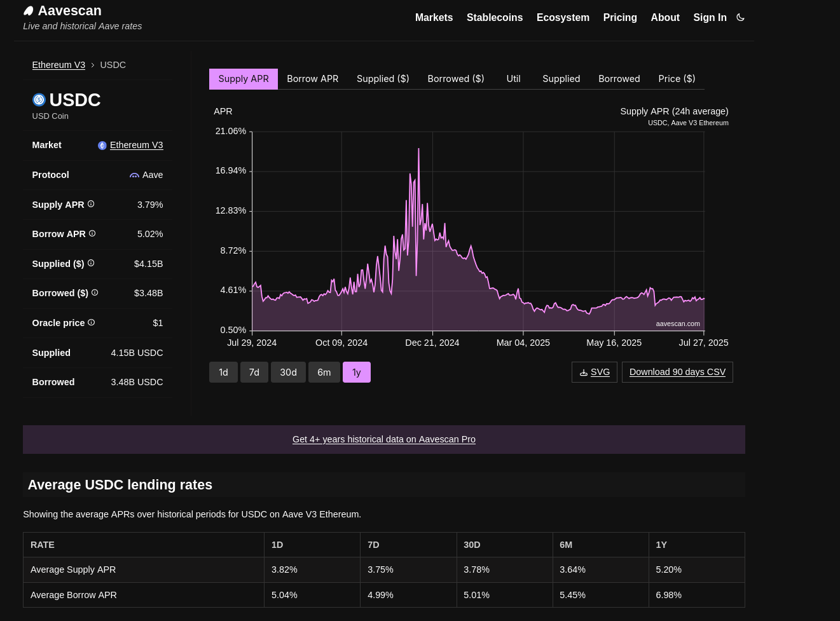840x621 pixels.
Task: Download chart as SVG
Action: pos(595,372)
